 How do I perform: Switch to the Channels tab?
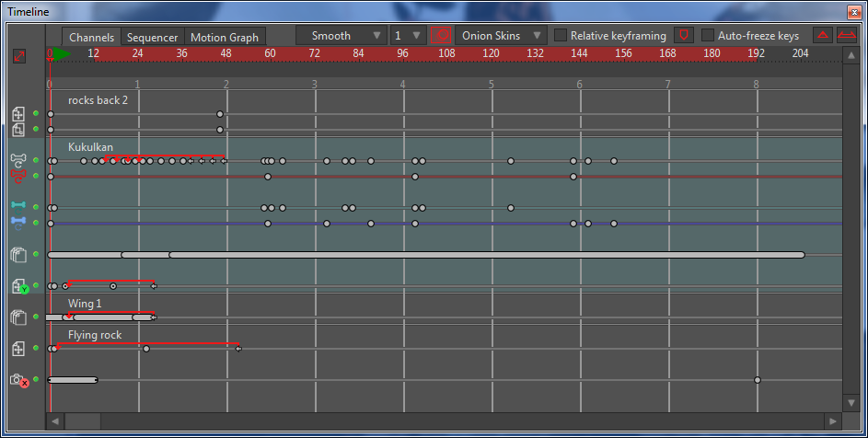click(91, 37)
